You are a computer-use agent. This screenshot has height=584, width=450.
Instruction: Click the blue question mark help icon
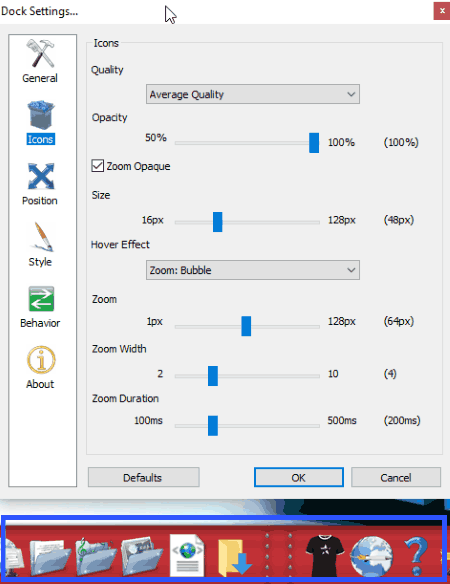tap(416, 556)
